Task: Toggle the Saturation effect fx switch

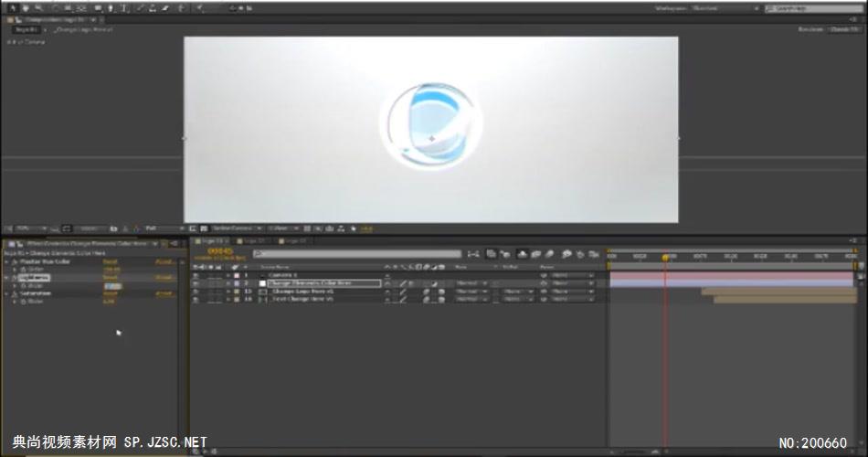Action: click(15, 293)
